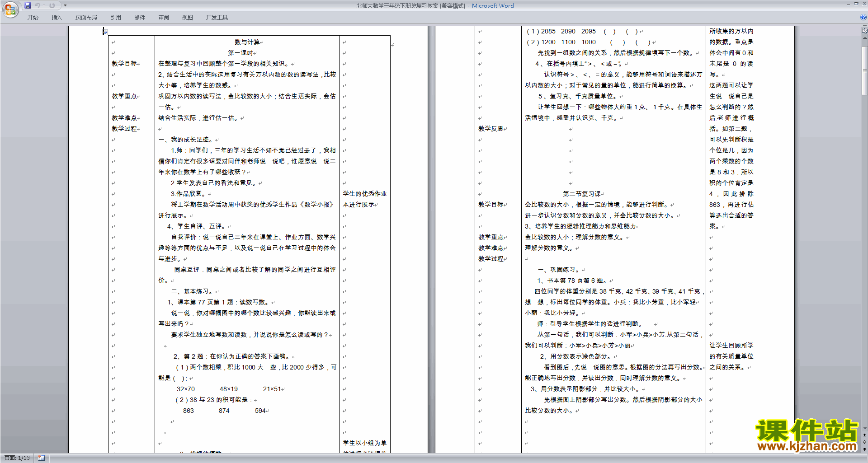Switch to the 视图 tab
Viewport: 868px width, 463px height.
click(188, 18)
